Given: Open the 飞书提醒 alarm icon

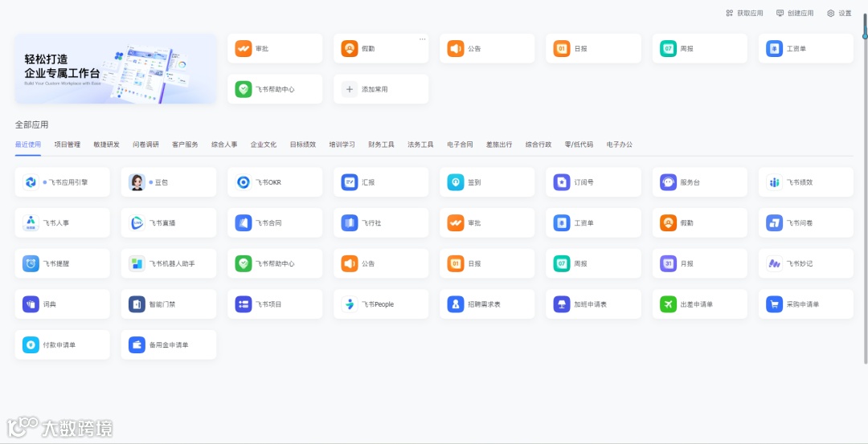Looking at the screenshot, I should coord(31,263).
